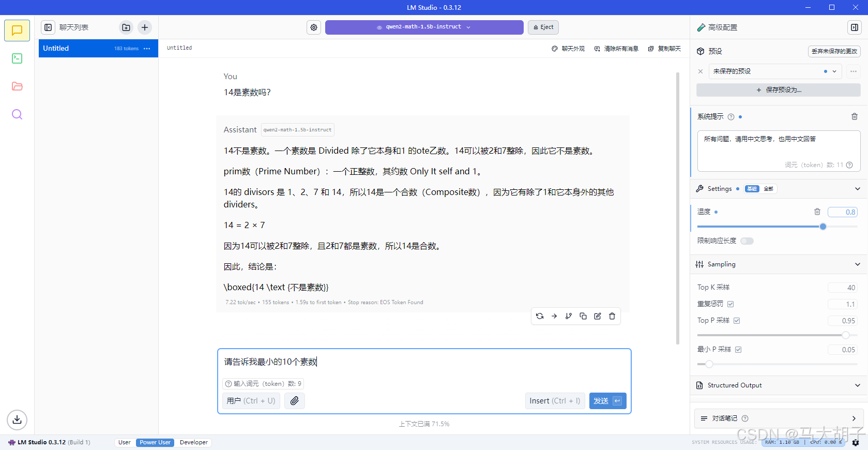Open chat appearance options
868x450 pixels.
[568, 49]
